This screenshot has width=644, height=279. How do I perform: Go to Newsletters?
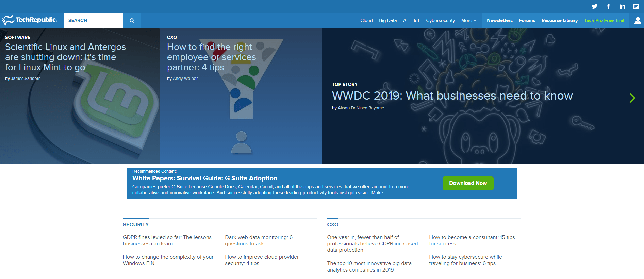click(x=500, y=20)
